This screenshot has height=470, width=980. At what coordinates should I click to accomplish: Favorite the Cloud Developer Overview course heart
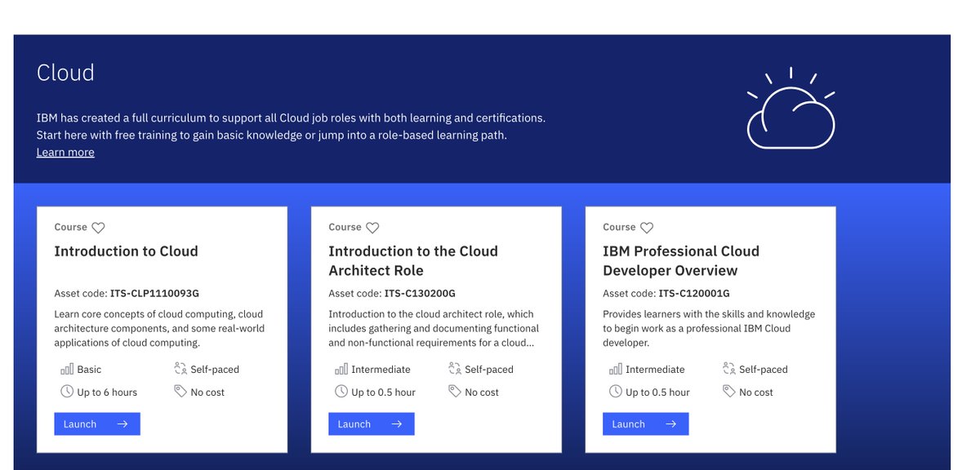coord(647,228)
